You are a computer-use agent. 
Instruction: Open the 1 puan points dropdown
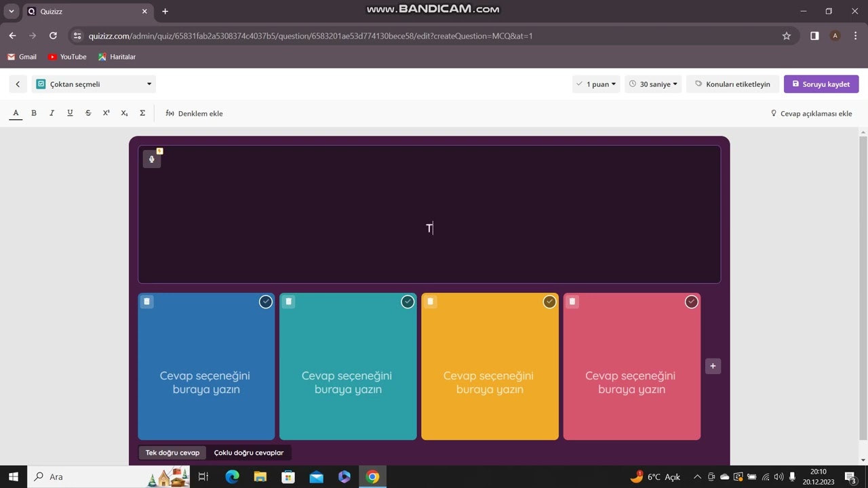(596, 84)
